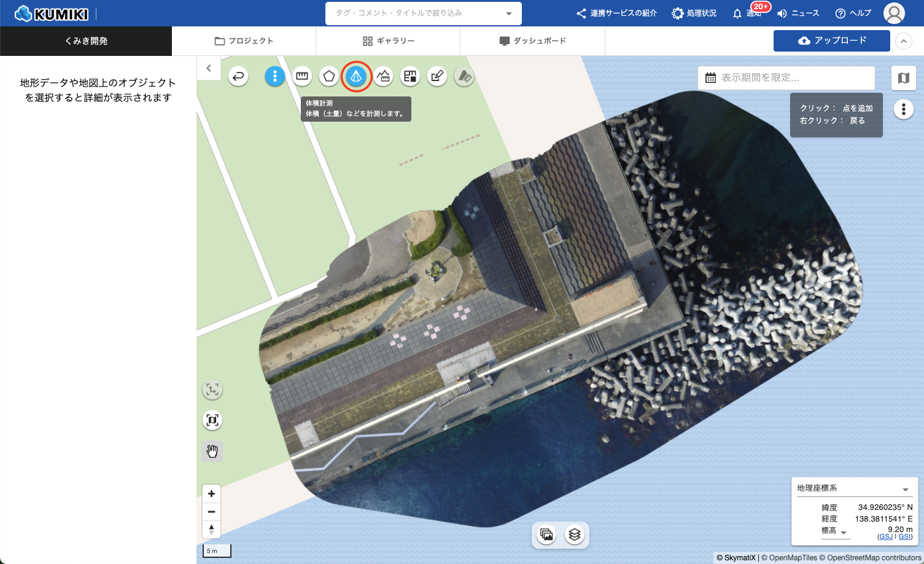Select the ruler distance measurement tool
The width and height of the screenshot is (924, 564).
pyautogui.click(x=301, y=76)
